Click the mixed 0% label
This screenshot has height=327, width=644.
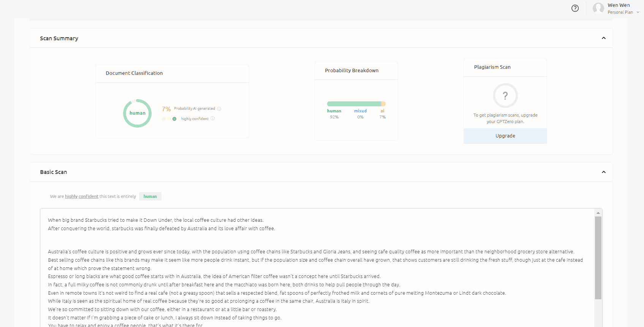(x=360, y=114)
